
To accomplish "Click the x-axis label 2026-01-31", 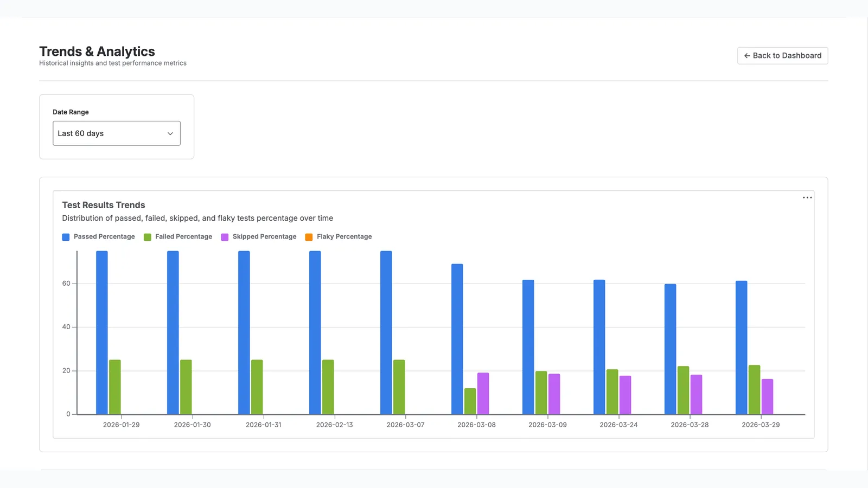I will point(264,425).
